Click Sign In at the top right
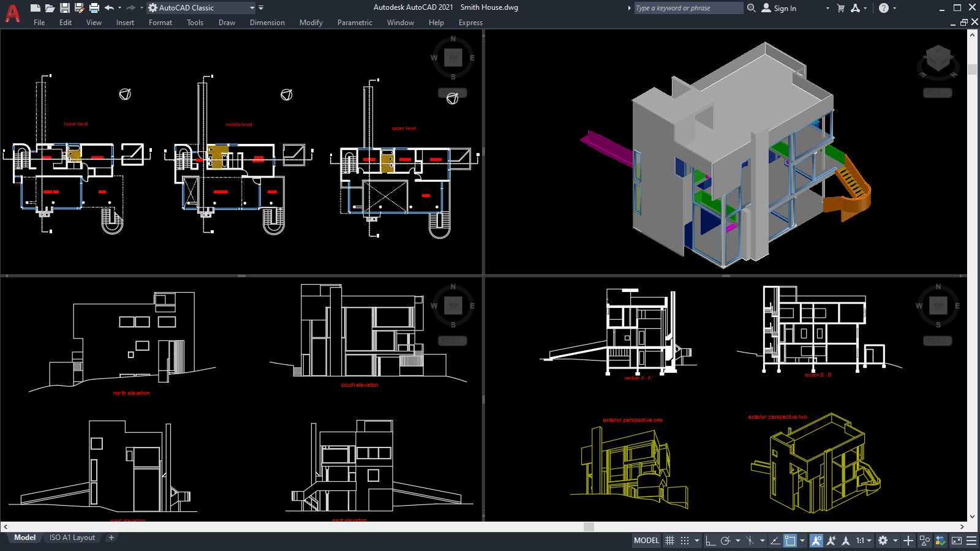This screenshot has width=980, height=551. click(x=786, y=8)
